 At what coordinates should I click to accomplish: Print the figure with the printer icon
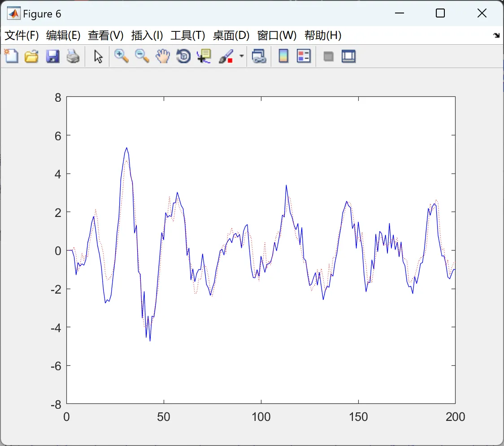click(73, 56)
